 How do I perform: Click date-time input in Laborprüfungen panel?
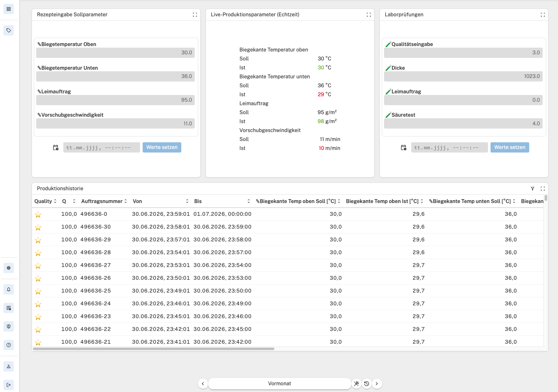point(450,147)
